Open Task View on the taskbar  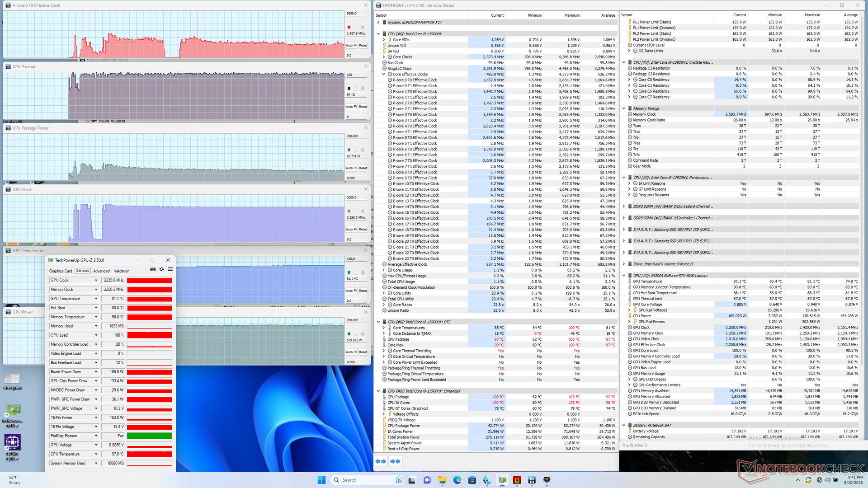(412, 480)
